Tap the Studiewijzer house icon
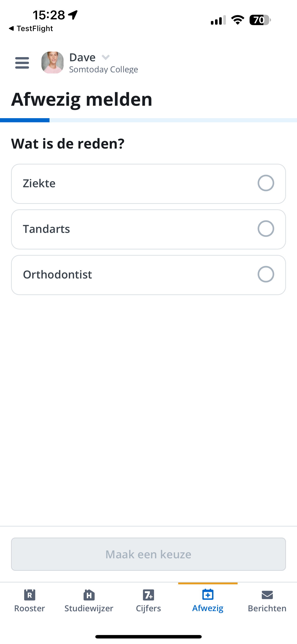Image resolution: width=297 pixels, height=644 pixels. (89, 595)
